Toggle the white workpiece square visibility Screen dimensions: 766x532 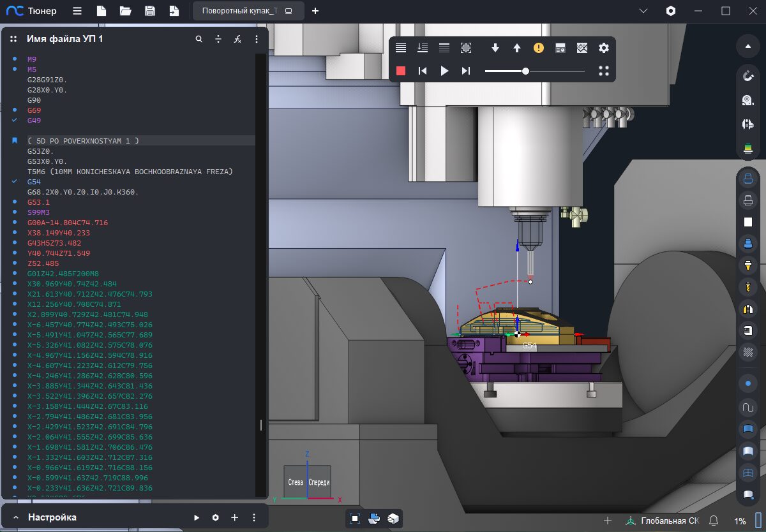pos(747,222)
